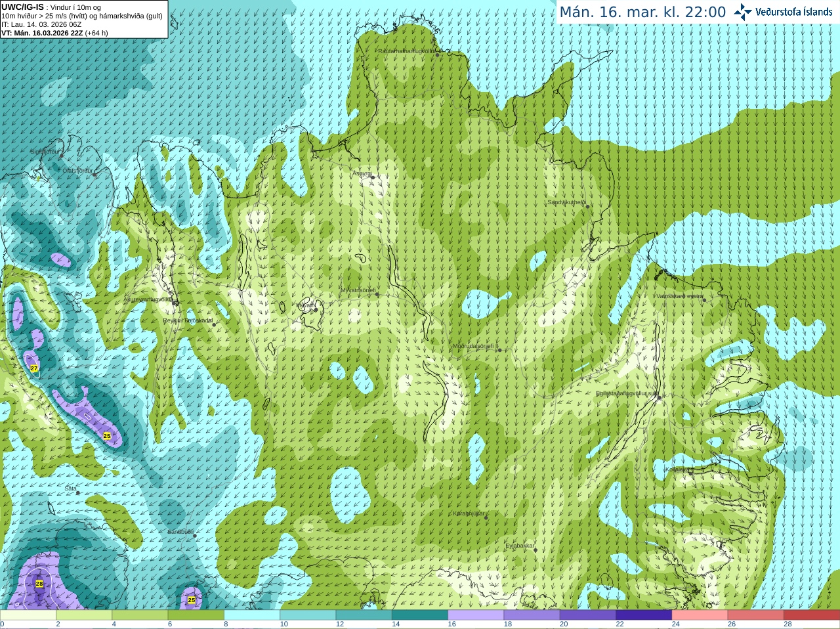The image size is (840, 629).
Task: Click the Sandbúðir station label
Action: (x=180, y=531)
